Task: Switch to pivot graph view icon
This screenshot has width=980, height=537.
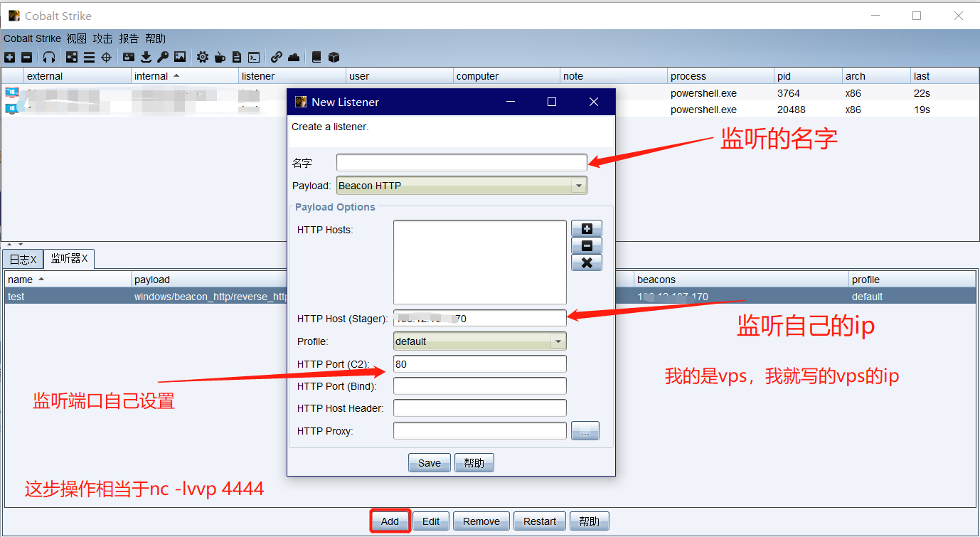Action: coord(72,57)
